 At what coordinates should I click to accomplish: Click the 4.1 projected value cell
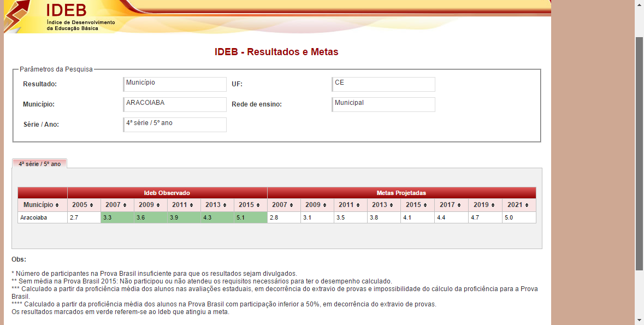click(x=418, y=217)
